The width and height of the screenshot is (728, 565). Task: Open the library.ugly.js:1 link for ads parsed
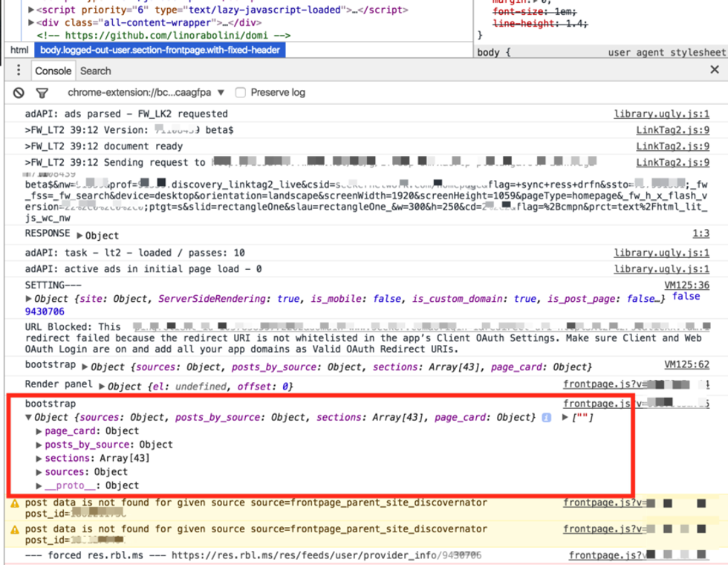tap(661, 114)
